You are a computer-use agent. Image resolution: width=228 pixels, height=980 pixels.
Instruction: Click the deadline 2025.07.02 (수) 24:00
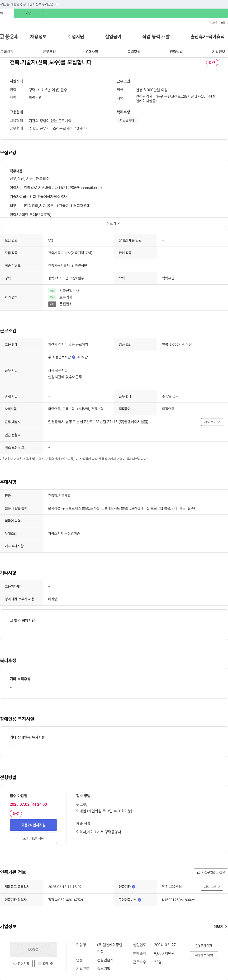pyautogui.click(x=28, y=804)
